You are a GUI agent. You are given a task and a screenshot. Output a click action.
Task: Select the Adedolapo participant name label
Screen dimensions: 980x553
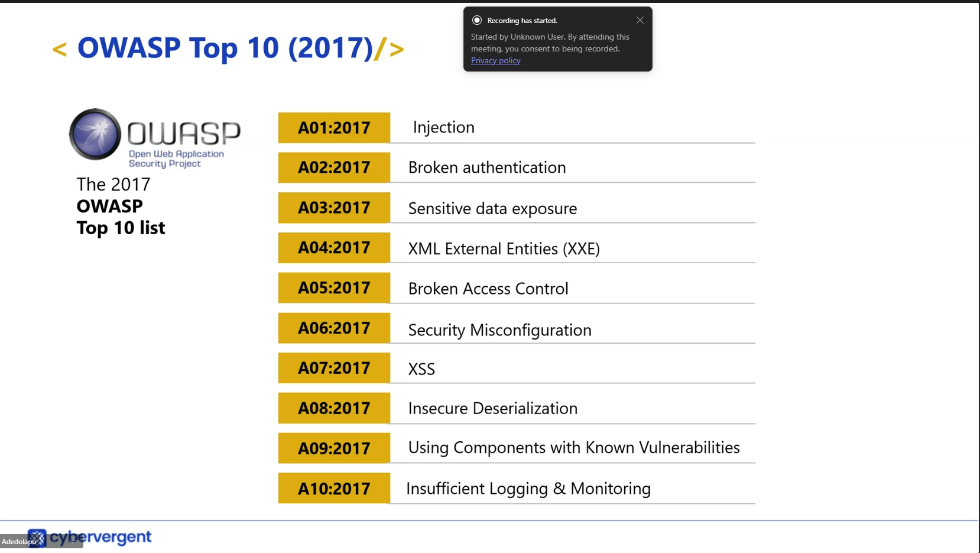point(19,541)
